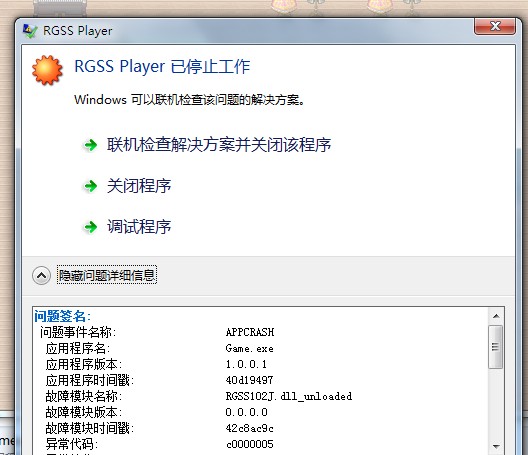Click the Windows 可以联机检查 message text

[x=190, y=100]
